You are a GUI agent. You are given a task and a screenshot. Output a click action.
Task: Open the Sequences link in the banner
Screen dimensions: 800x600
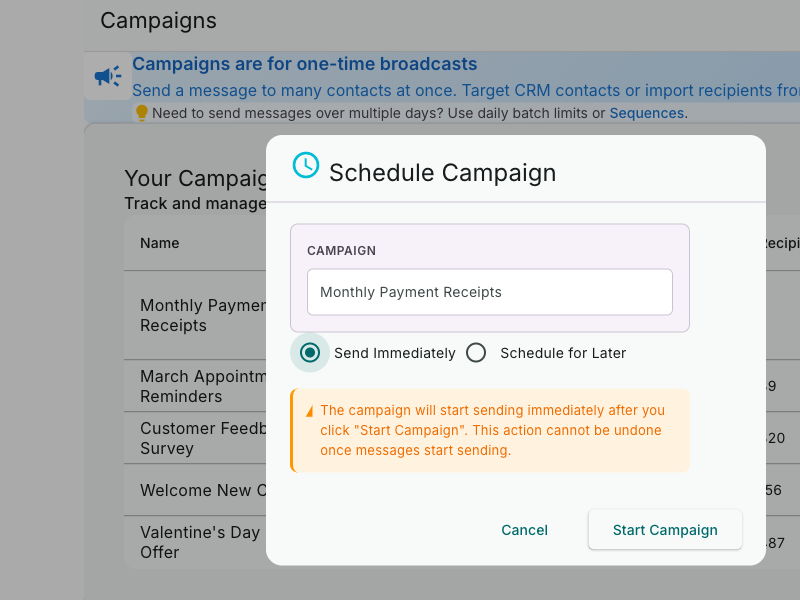click(x=645, y=113)
